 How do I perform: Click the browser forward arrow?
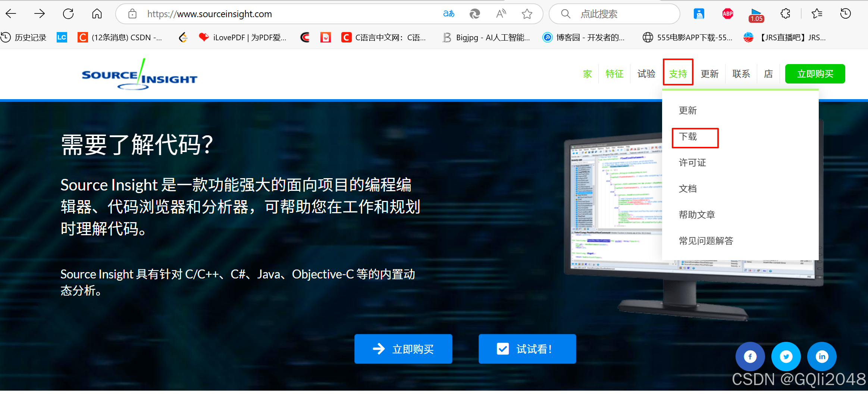pyautogui.click(x=40, y=14)
